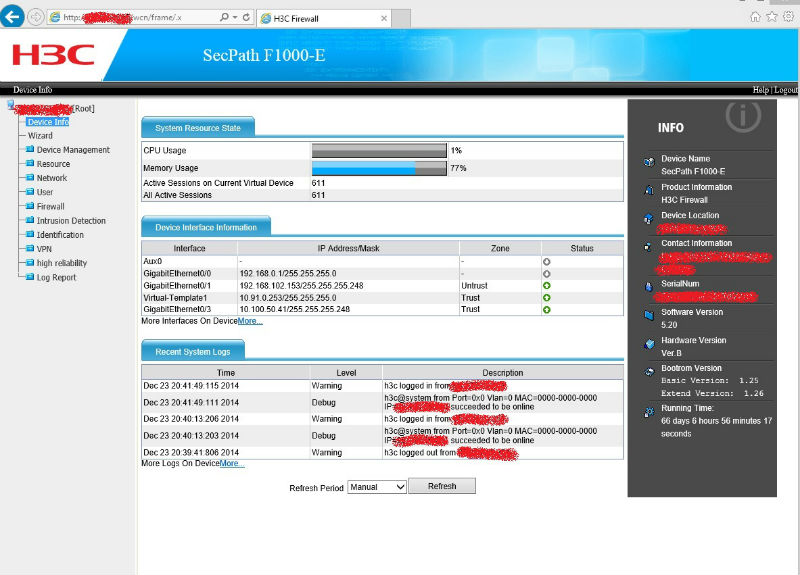Click the Device Interface Information tab header
The image size is (800, 575).
point(206,228)
